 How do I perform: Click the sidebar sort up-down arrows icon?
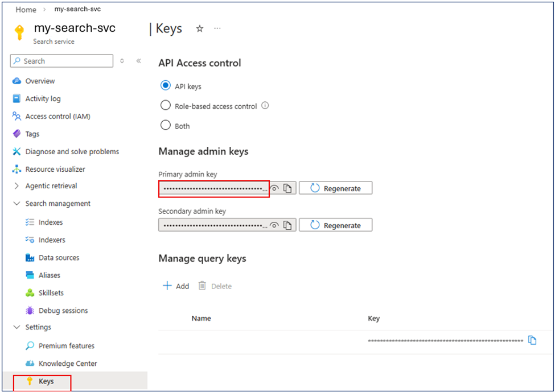point(122,61)
